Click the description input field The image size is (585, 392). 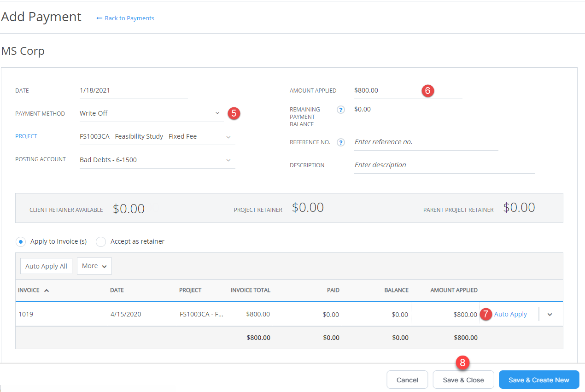(x=444, y=165)
